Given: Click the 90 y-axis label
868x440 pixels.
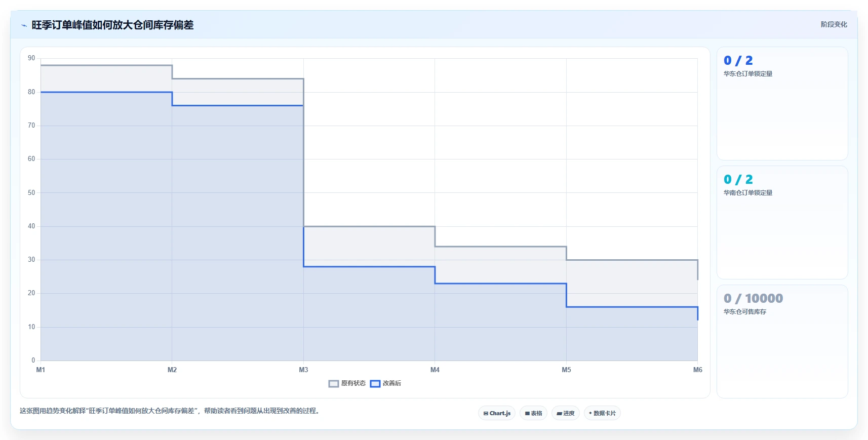Looking at the screenshot, I should pyautogui.click(x=31, y=58).
